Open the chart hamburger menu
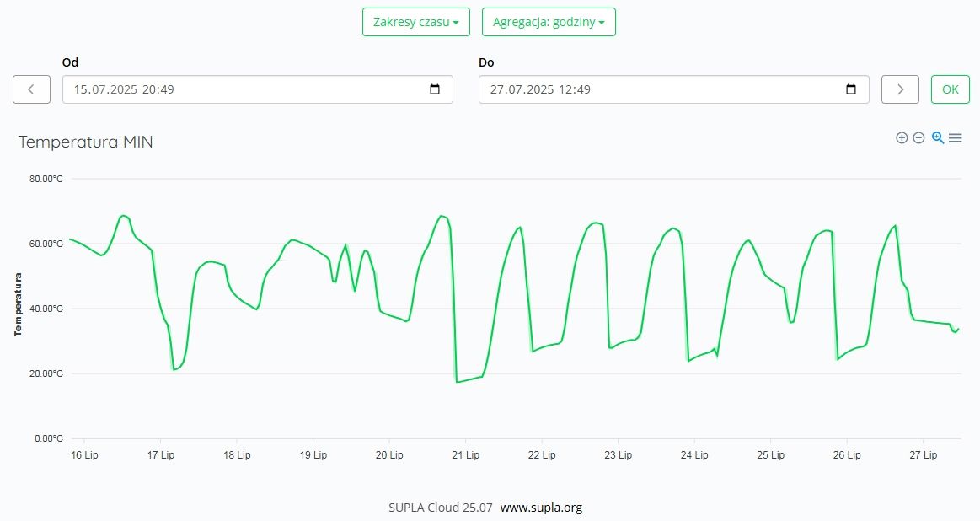This screenshot has width=980, height=521. (x=955, y=138)
